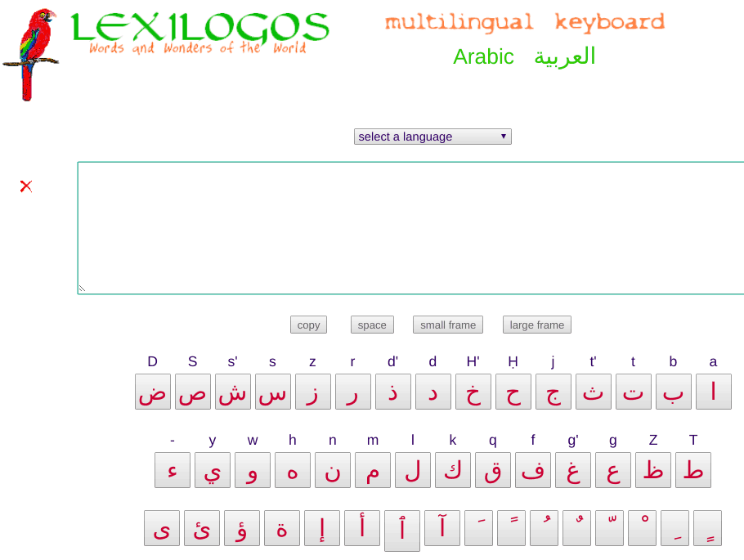Switch to large frame
This screenshot has height=560, width=744.
click(x=536, y=325)
